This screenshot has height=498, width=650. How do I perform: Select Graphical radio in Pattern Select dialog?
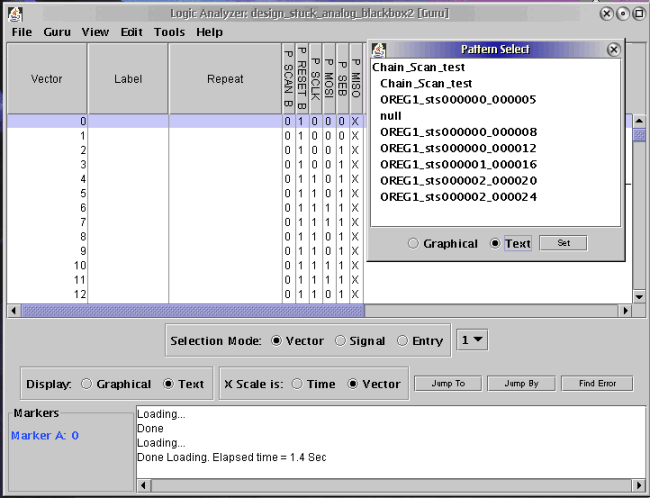click(x=413, y=243)
